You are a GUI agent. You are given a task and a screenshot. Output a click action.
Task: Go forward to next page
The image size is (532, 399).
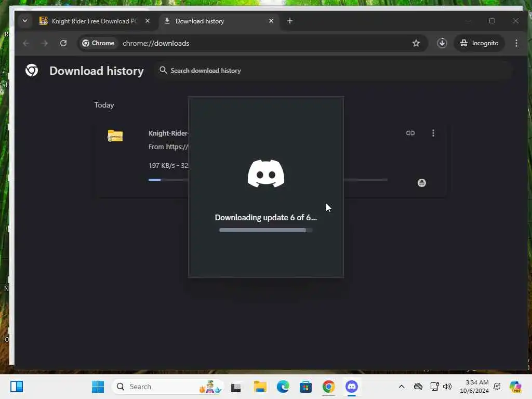(45, 43)
